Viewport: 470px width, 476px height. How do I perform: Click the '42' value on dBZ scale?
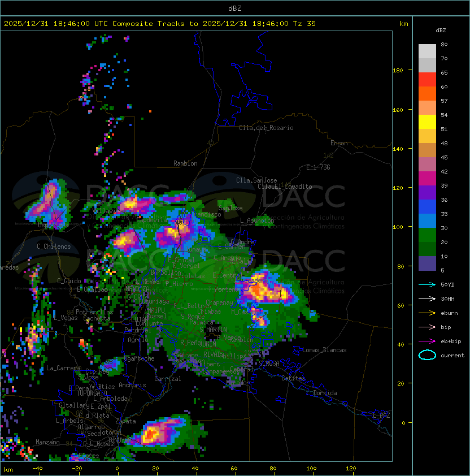tap(444, 171)
